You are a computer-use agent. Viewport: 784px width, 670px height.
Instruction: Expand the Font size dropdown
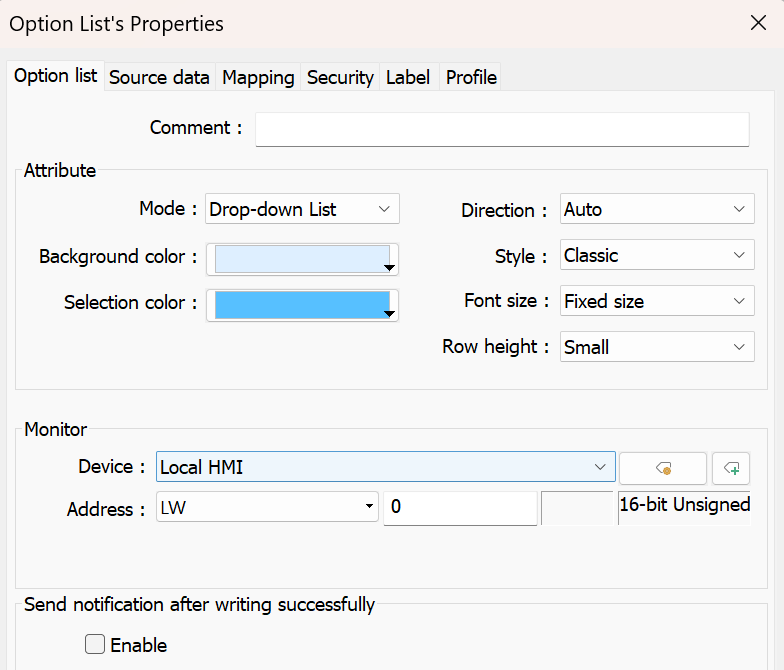coord(657,301)
